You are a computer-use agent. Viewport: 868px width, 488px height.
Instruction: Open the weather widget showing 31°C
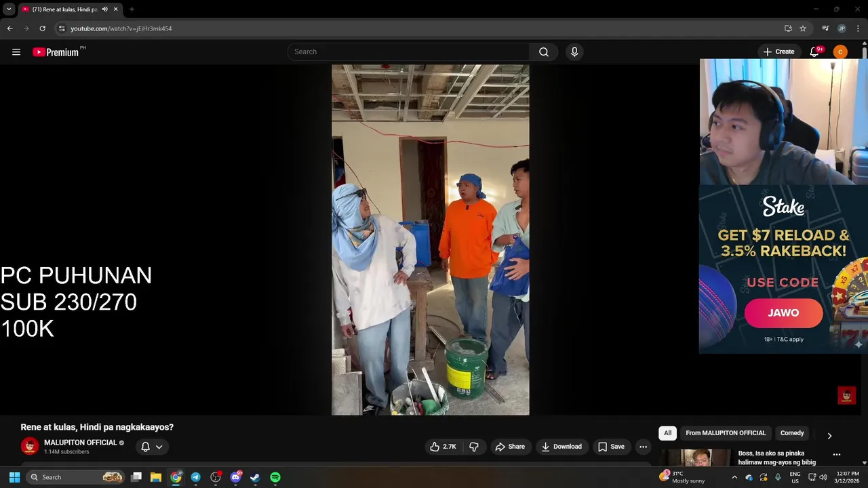684,477
